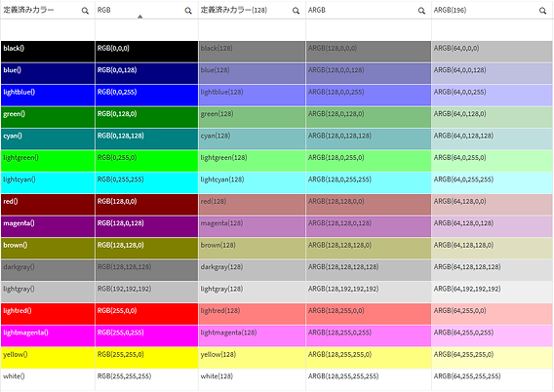Choose the lightblue(128) cell
Viewport: 554px width, 392px height.
[x=252, y=96]
